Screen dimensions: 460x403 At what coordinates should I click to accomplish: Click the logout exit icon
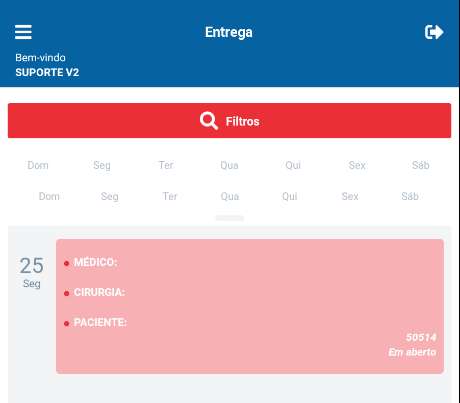point(434,32)
